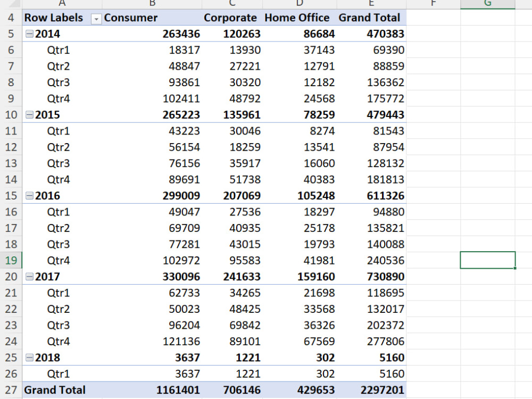Viewport: 532px width, 399px height.
Task: Select the Home Office header cell
Action: pos(300,18)
